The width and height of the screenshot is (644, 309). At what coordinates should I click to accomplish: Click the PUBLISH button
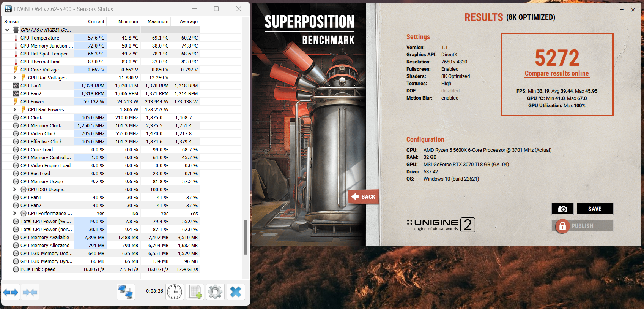pyautogui.click(x=583, y=226)
